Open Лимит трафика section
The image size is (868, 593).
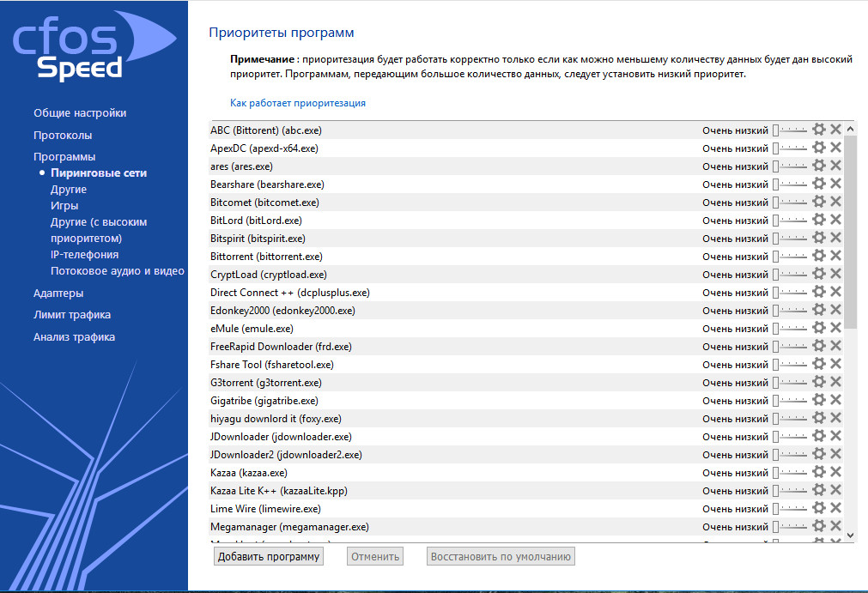pyautogui.click(x=72, y=315)
